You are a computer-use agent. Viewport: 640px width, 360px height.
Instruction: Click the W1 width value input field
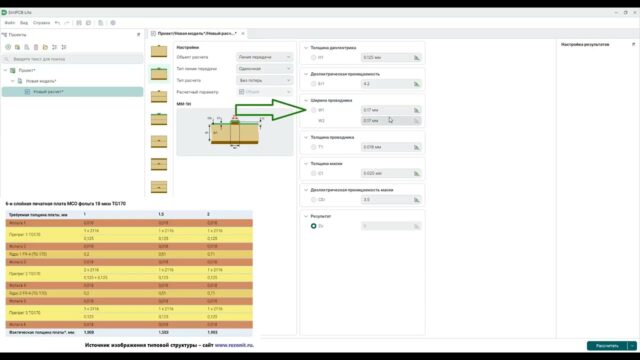386,110
